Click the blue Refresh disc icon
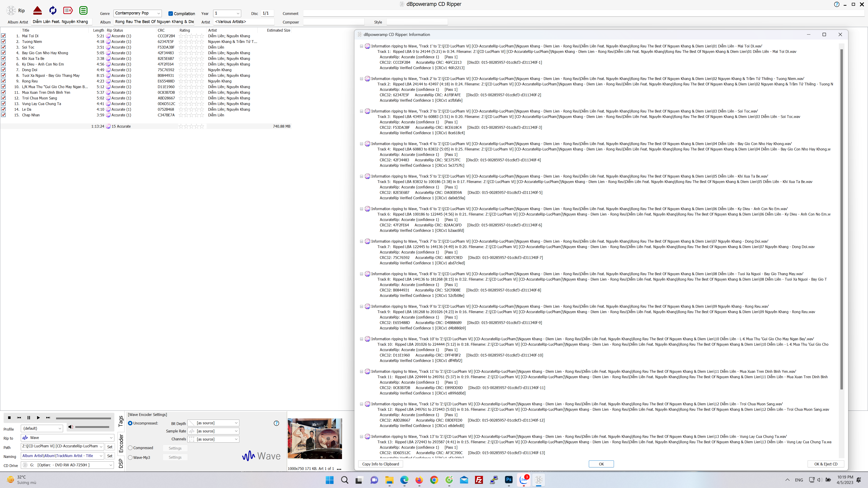This screenshot has height=488, width=868. point(53,10)
